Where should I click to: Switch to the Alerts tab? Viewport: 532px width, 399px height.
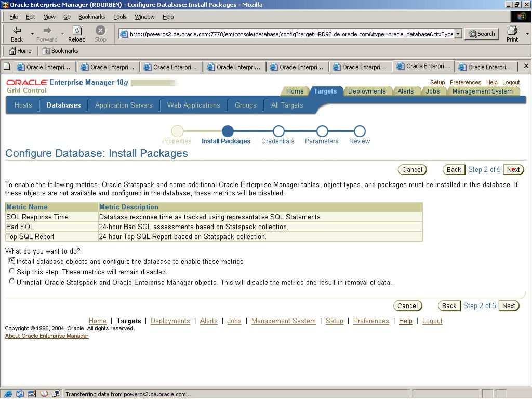405,91
